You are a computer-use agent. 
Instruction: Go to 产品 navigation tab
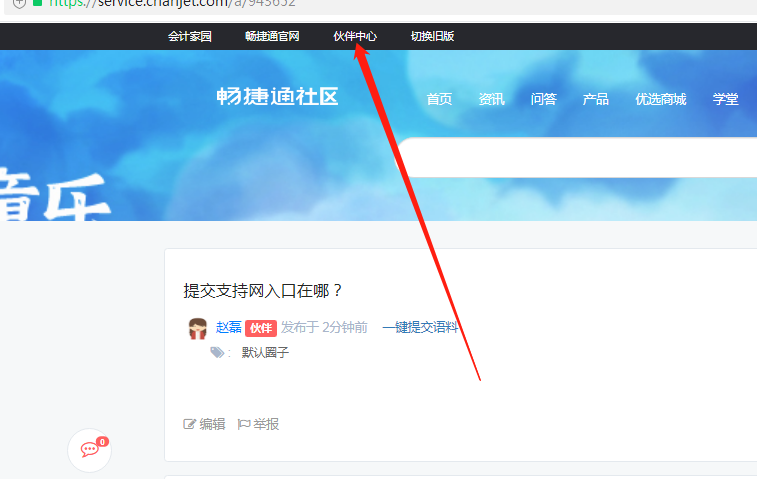pos(595,99)
